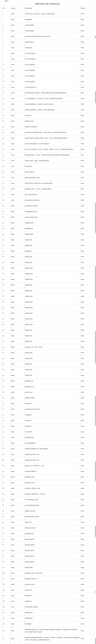The image size is (96, 644).
Task: Click the area description in row 60
Action: pyautogui.click(x=34, y=347)
